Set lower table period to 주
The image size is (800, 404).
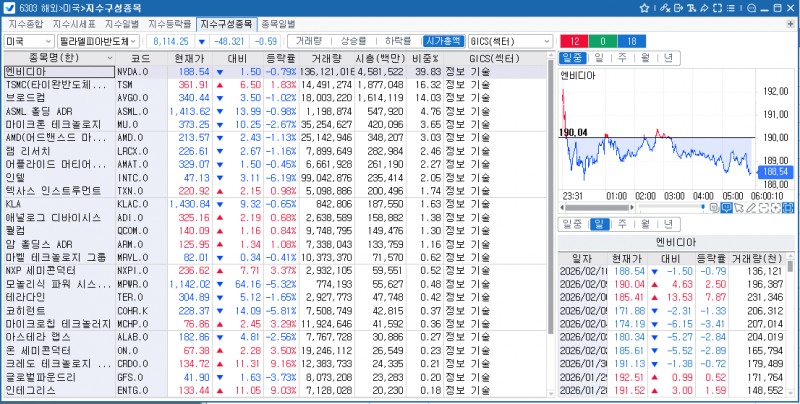622,224
